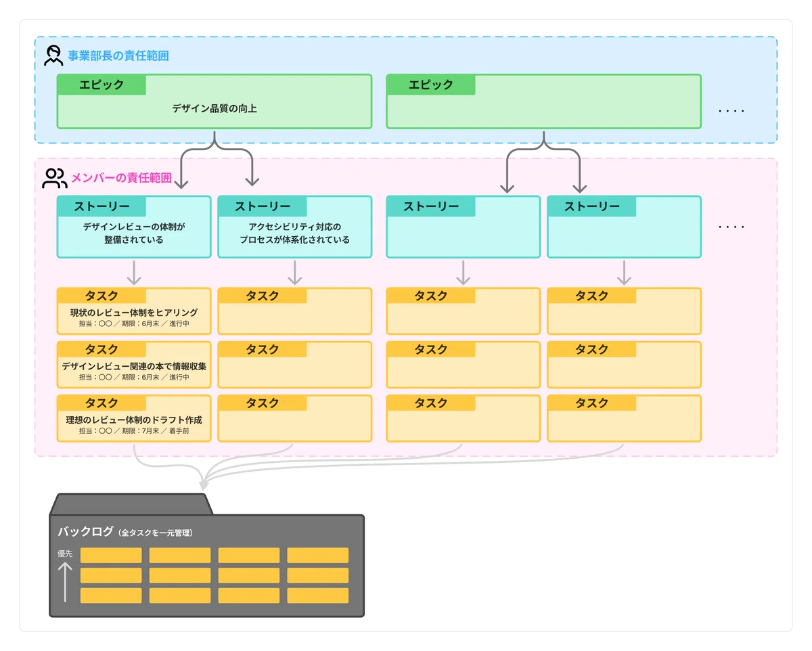Click the group icon beside メンバーの責任範囲

pos(54,178)
